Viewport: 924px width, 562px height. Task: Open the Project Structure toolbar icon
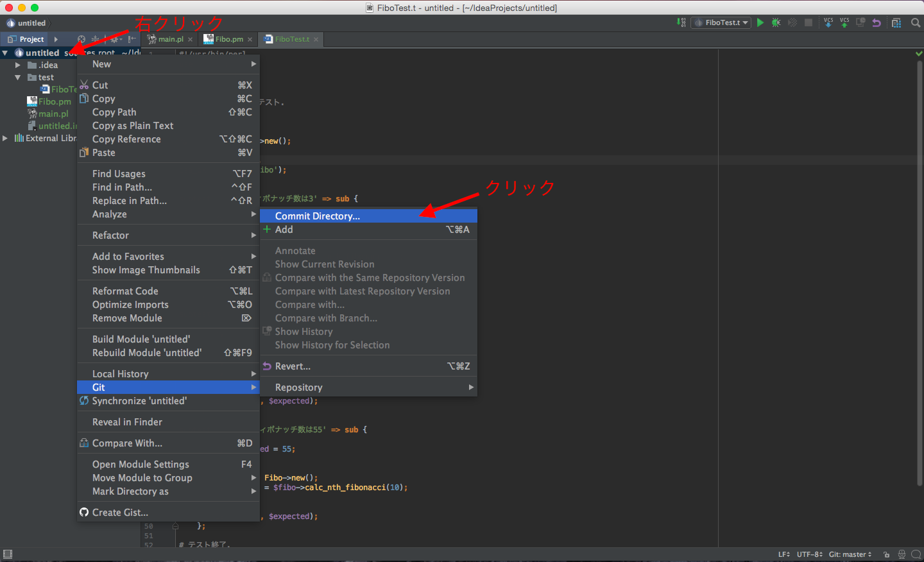coord(896,22)
